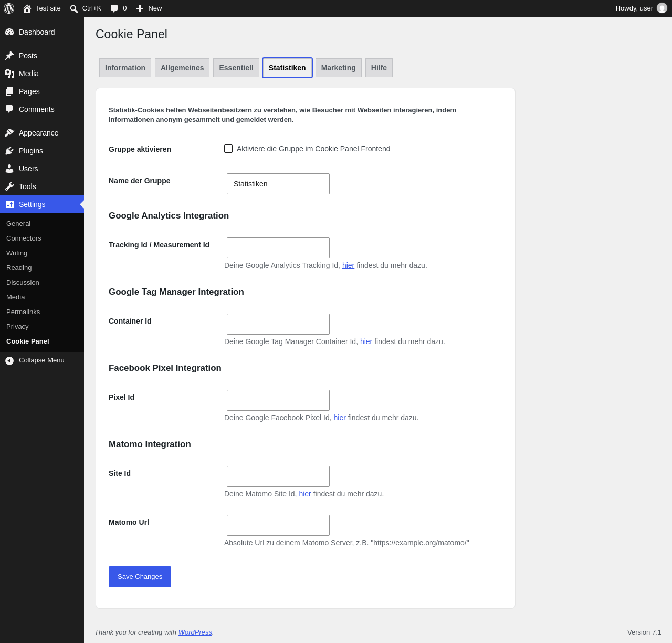Viewport: 672px width, 643px height.
Task: Click the user avatar icon
Action: coord(662,8)
